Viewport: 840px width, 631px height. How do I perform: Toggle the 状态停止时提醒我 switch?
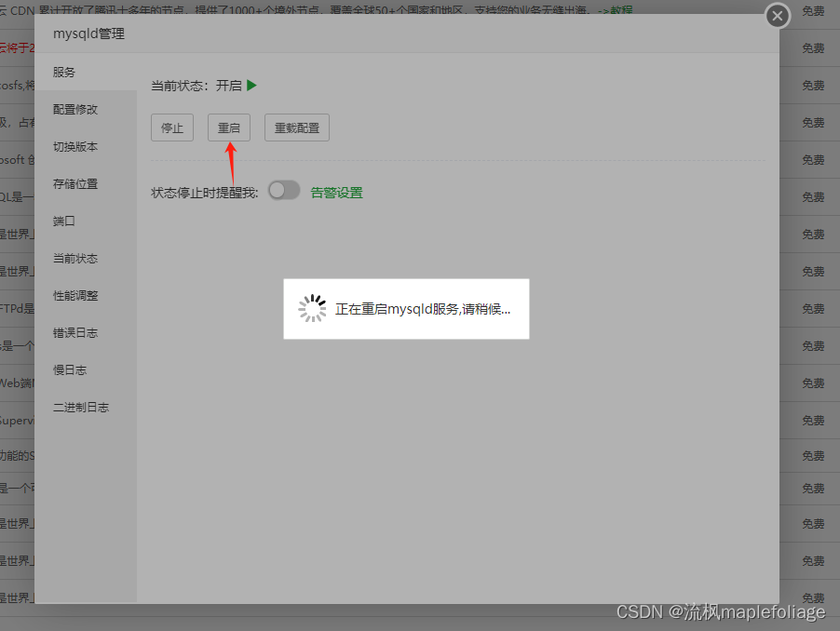284,189
